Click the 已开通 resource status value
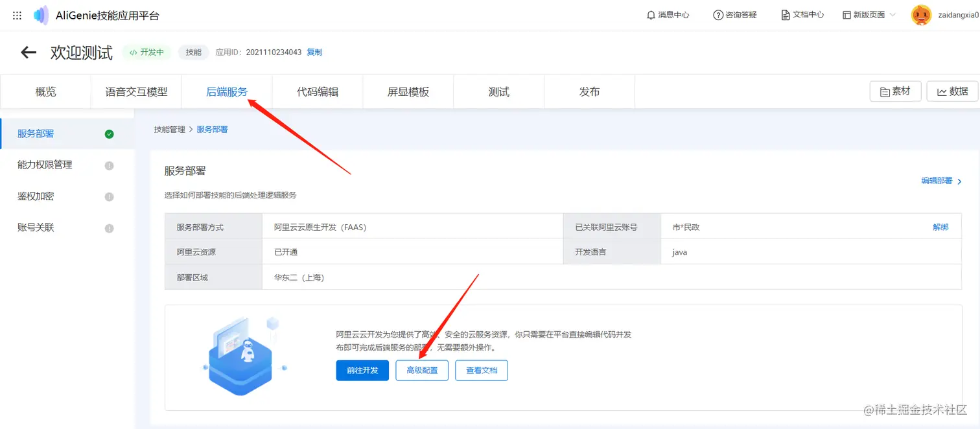This screenshot has height=429, width=980. pos(286,252)
